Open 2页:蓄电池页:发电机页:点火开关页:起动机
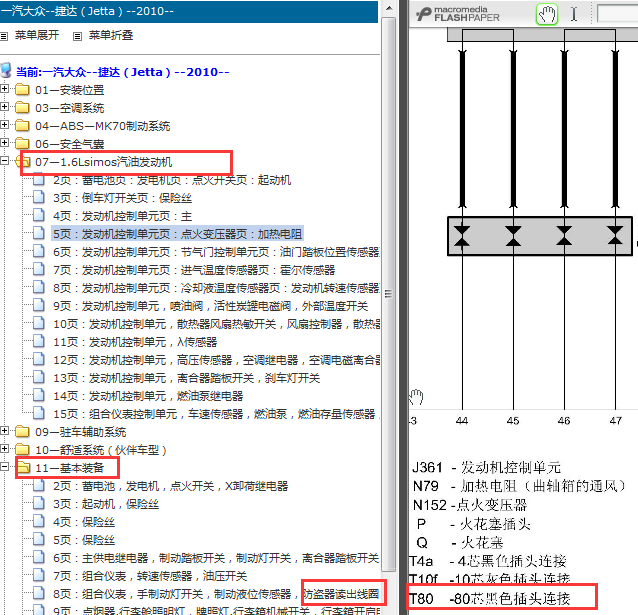 [172, 180]
